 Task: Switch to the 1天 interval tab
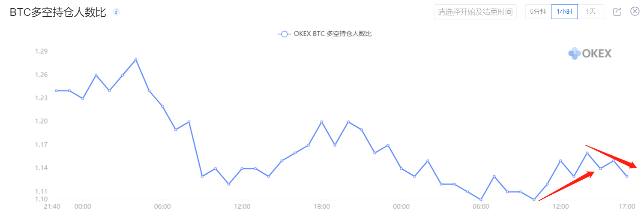point(591,12)
